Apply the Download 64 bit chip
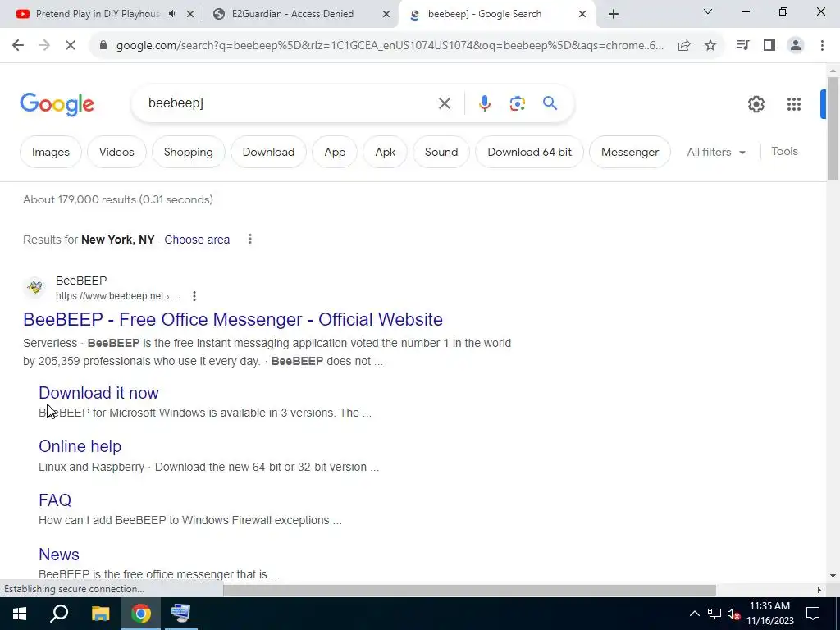Screen dimensions: 840x630 (x=529, y=152)
